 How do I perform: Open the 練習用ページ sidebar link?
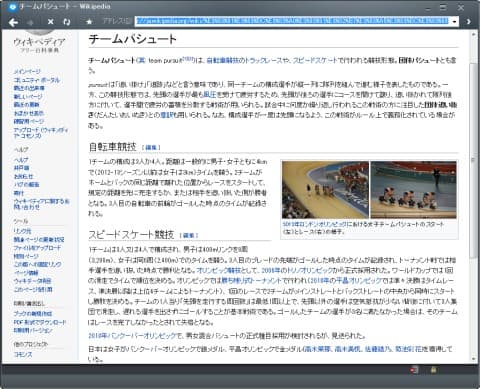(x=29, y=121)
